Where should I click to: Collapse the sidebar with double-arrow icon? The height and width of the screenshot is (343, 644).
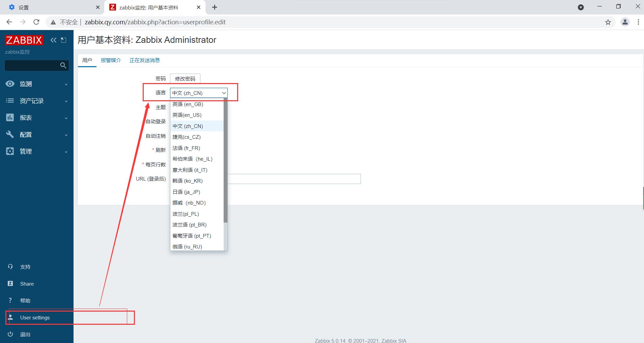point(53,40)
